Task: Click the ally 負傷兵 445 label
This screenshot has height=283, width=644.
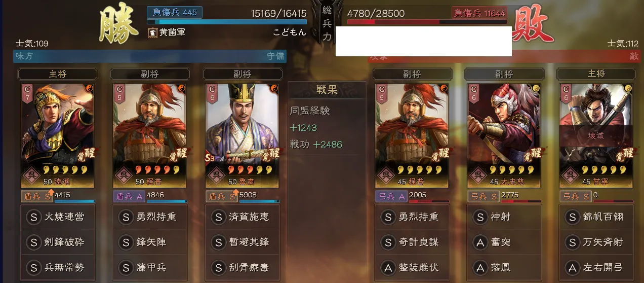Action: point(175,12)
